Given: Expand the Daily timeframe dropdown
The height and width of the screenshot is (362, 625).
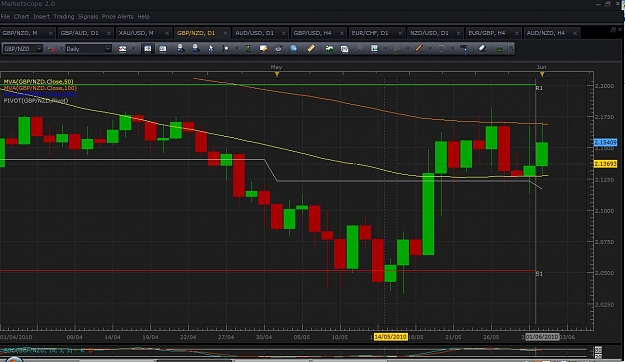Looking at the screenshot, I should pos(108,49).
